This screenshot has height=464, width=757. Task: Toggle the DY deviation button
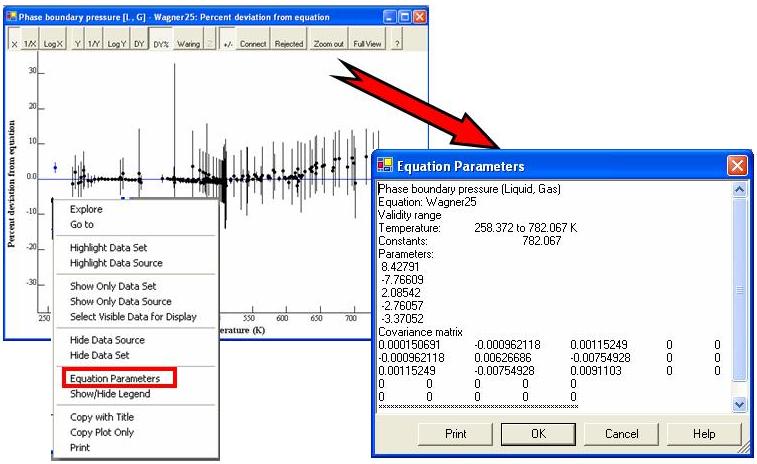tap(139, 45)
